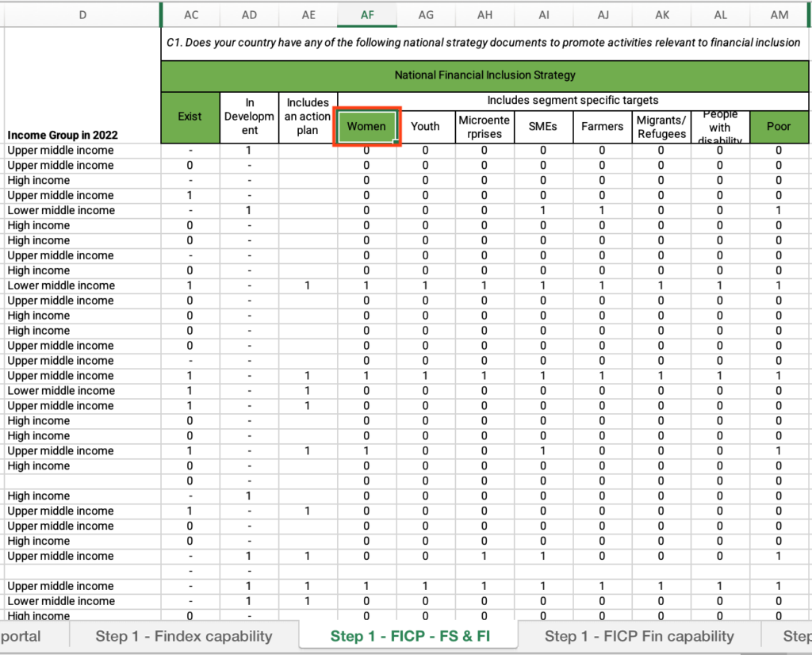This screenshot has height=655, width=812.
Task: Open Step 1 - FICP Fin capability sheet
Action: coord(639,636)
